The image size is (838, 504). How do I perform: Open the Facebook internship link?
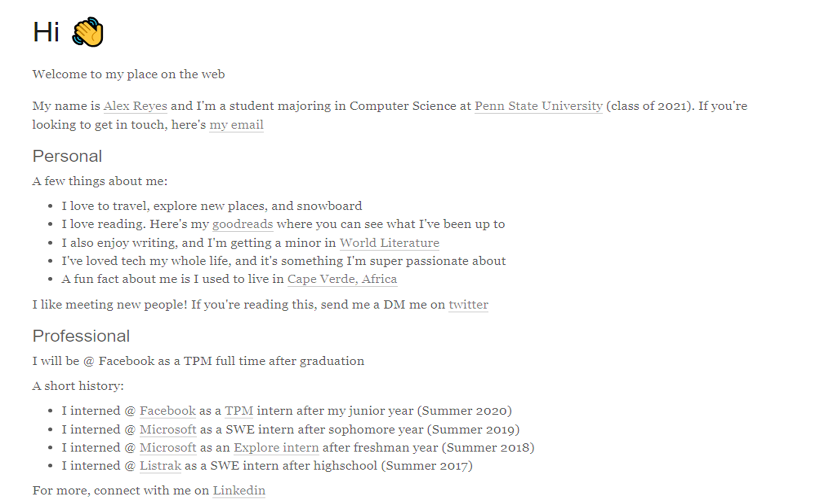(168, 411)
